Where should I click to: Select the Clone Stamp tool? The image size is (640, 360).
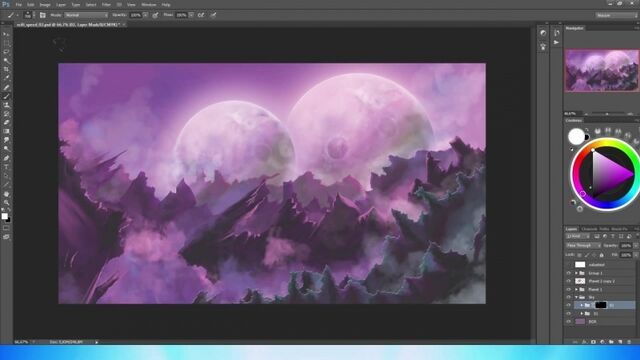coord(6,105)
